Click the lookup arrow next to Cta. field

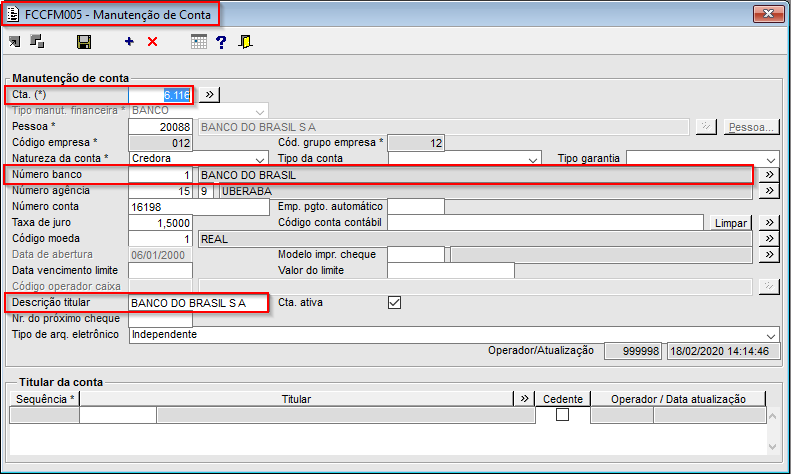click(x=209, y=94)
